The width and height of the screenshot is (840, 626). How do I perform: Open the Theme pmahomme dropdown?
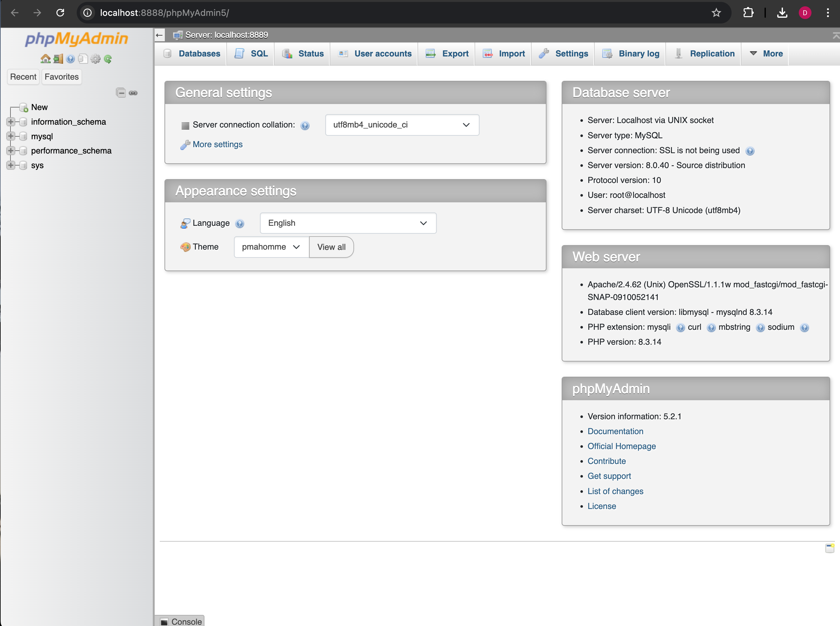click(x=271, y=247)
